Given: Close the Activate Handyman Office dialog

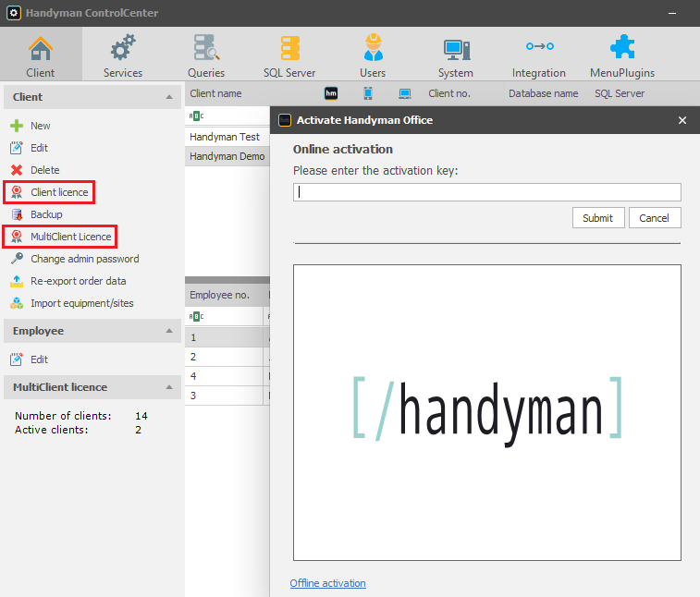Looking at the screenshot, I should [682, 120].
